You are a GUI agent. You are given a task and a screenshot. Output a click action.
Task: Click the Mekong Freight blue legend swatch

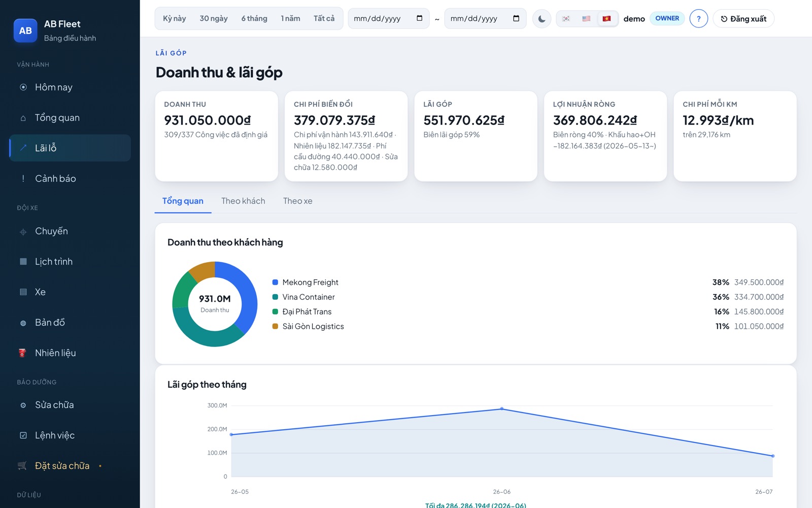[x=275, y=282]
